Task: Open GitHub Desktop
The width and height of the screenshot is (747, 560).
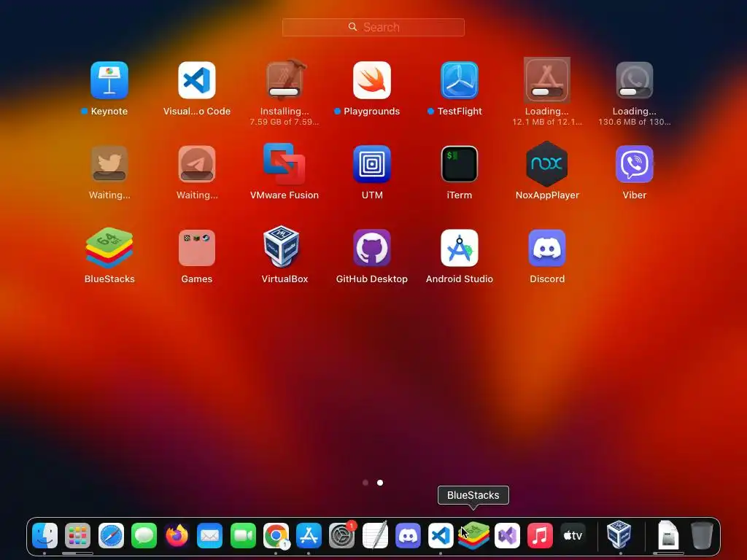Action: (372, 248)
